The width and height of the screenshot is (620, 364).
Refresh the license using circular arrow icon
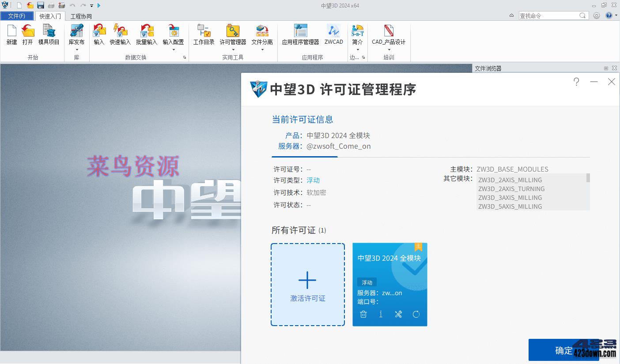(x=416, y=314)
